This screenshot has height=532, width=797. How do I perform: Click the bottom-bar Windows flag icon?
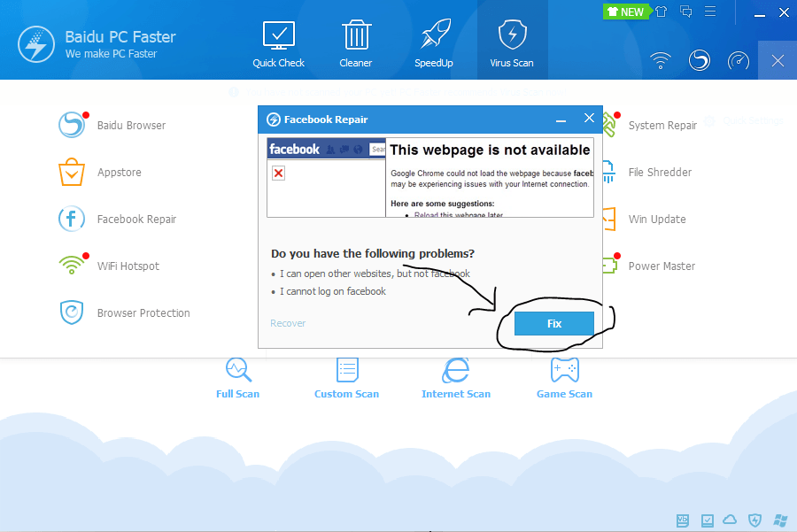click(x=780, y=520)
